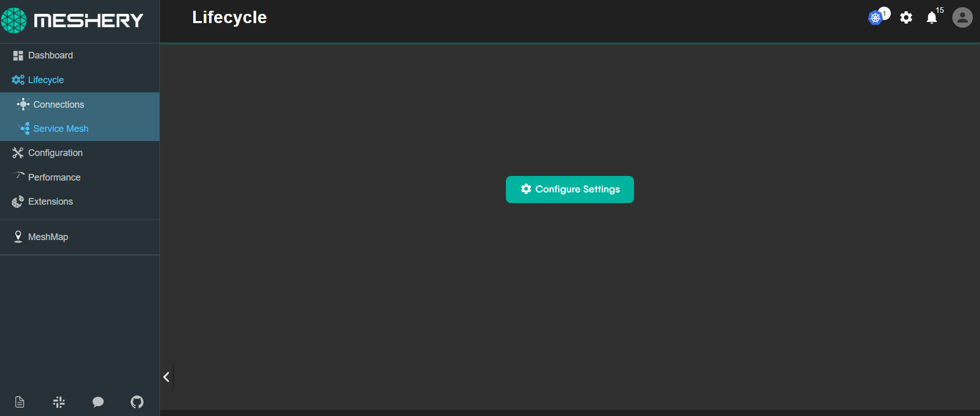Open Extensions in the sidebar
980x416 pixels.
[79, 202]
